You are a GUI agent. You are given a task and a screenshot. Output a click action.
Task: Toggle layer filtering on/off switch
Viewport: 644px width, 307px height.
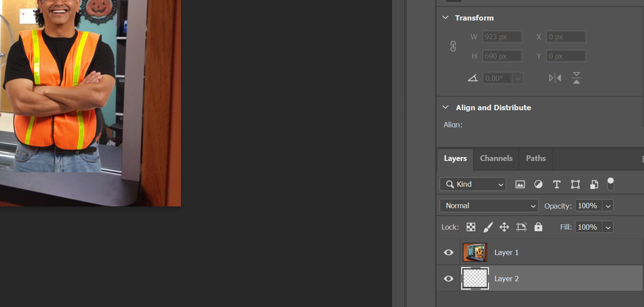click(x=610, y=184)
